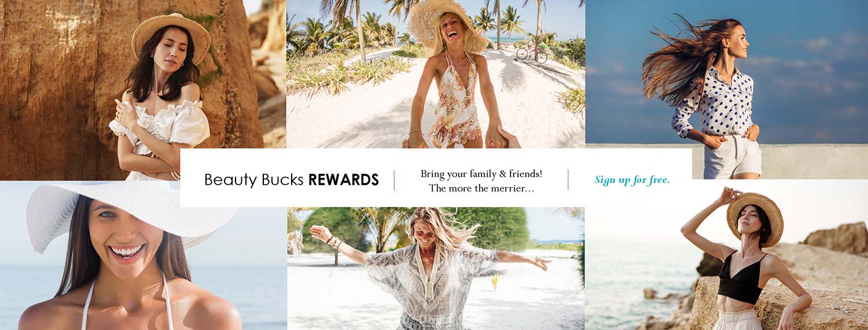
Task: Open photo of woman in sheer beach cover-up
Action: pos(436,269)
